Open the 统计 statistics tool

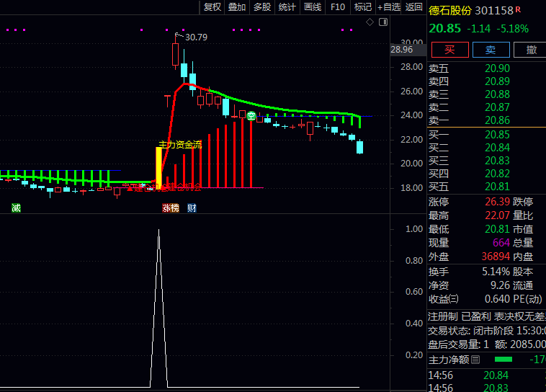click(x=287, y=7)
